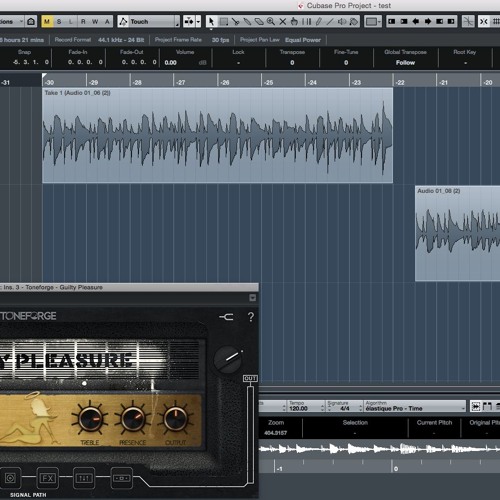Select the Take 1 (Audio 01_06 (2)) event
The height and width of the screenshot is (500, 500).
tap(218, 135)
